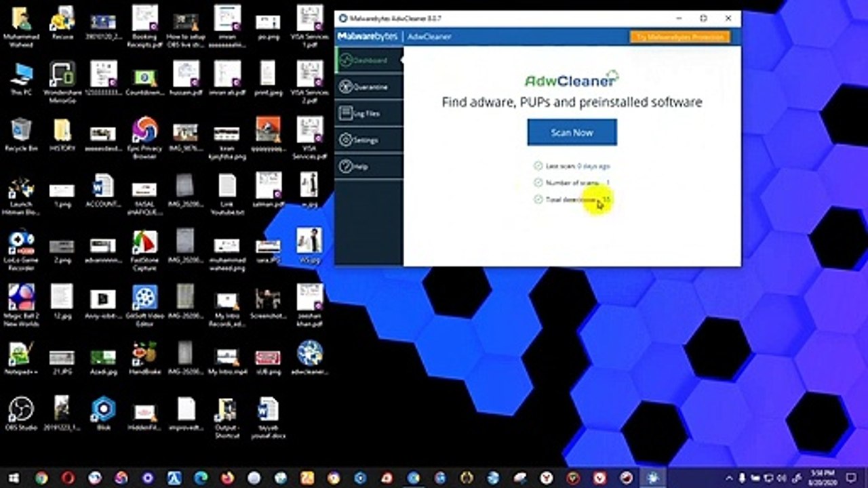868x488 pixels.
Task: Click the AdwCleaner icon in the taskbar
Action: [653, 478]
